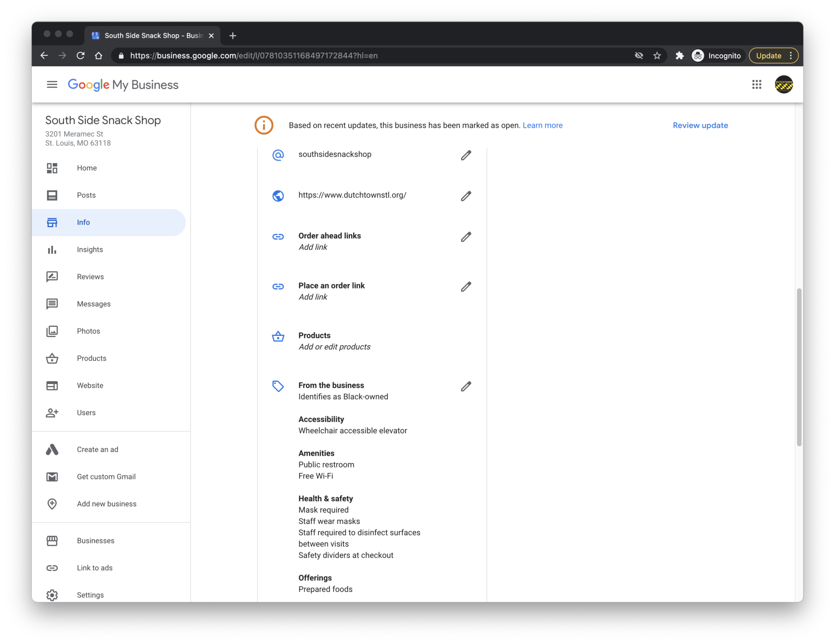Open the Google apps grid
This screenshot has width=835, height=644.
point(757,85)
